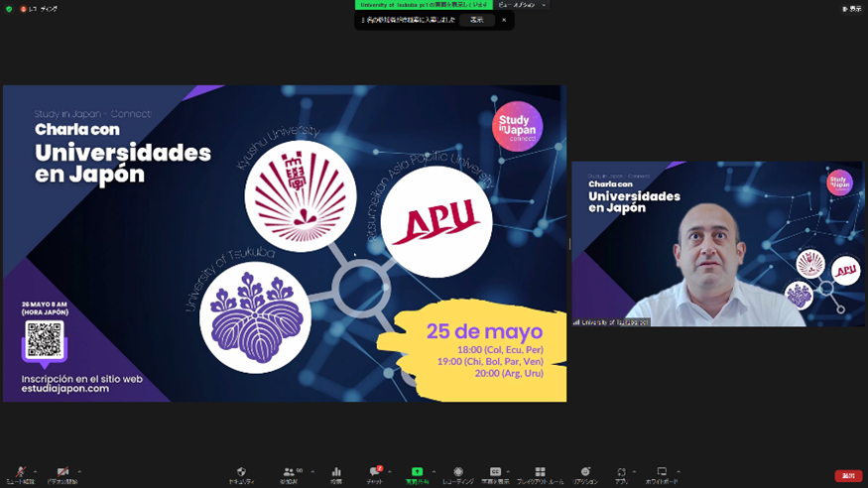Expand the arrow next to Participants
Screen dimensions: 868x488
pos(312,472)
